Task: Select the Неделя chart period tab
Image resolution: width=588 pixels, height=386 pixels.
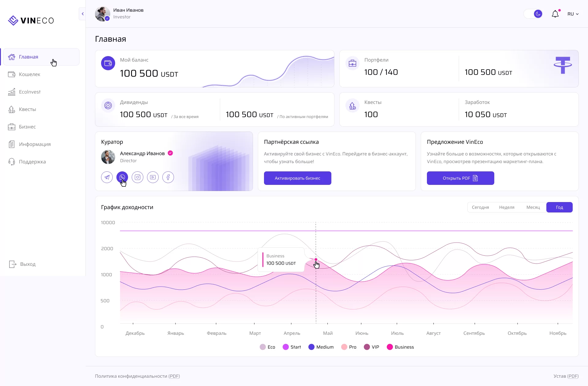Action: click(x=507, y=208)
